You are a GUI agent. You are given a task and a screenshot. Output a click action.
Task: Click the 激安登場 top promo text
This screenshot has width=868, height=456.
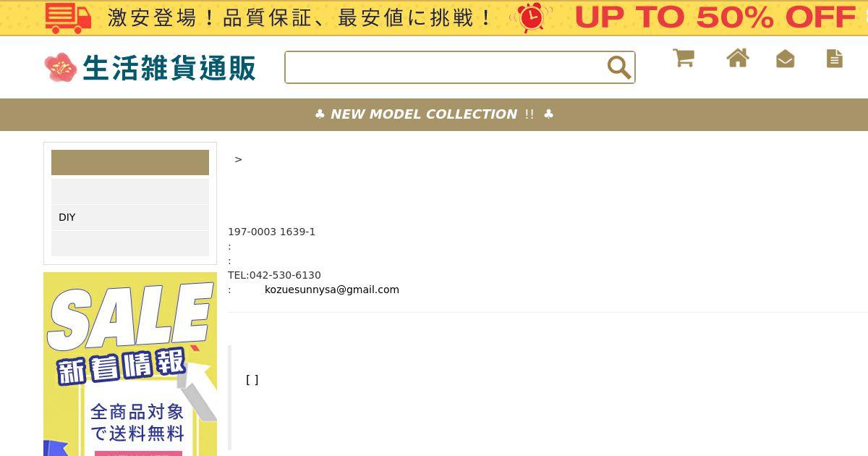pyautogui.click(x=299, y=17)
